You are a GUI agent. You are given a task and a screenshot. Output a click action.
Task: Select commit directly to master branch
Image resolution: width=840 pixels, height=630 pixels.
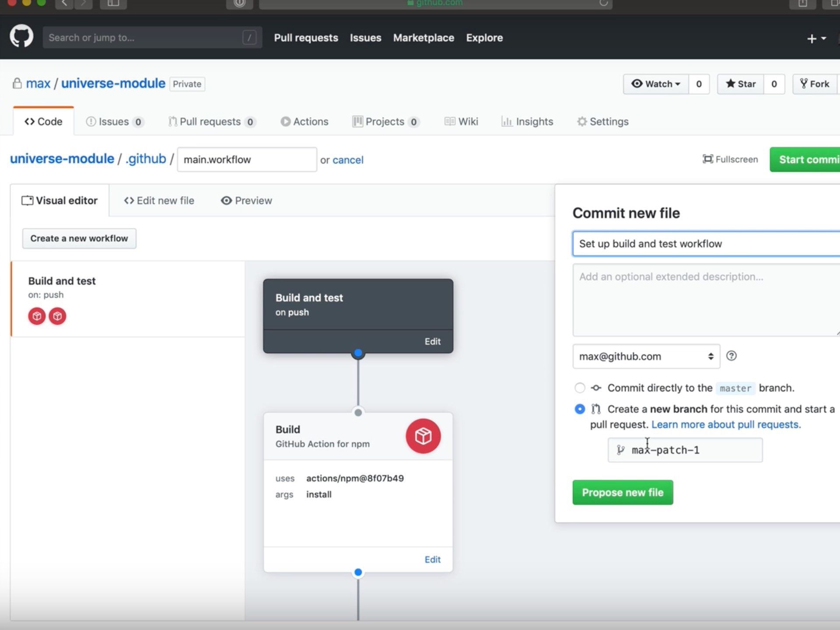(x=580, y=388)
